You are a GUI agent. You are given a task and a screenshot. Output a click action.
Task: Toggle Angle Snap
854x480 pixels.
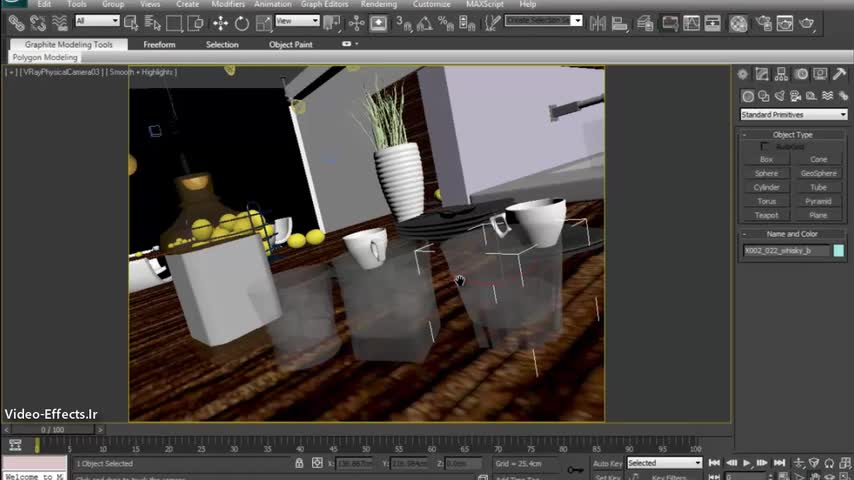coord(425,23)
